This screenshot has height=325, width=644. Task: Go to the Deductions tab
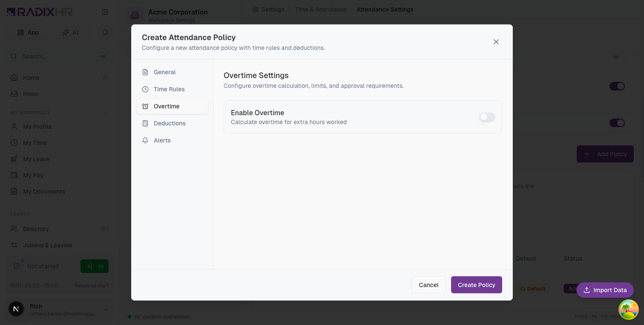(x=172, y=123)
